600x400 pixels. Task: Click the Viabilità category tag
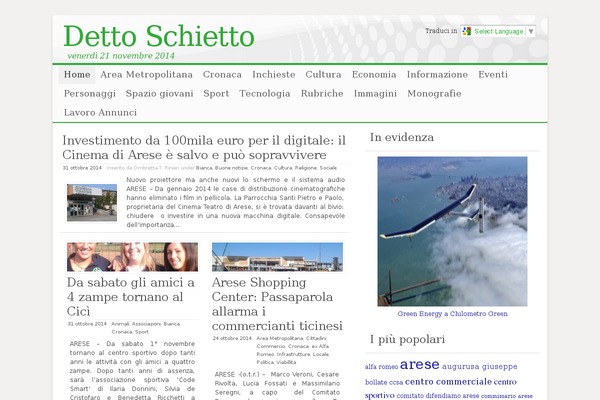tap(286, 362)
